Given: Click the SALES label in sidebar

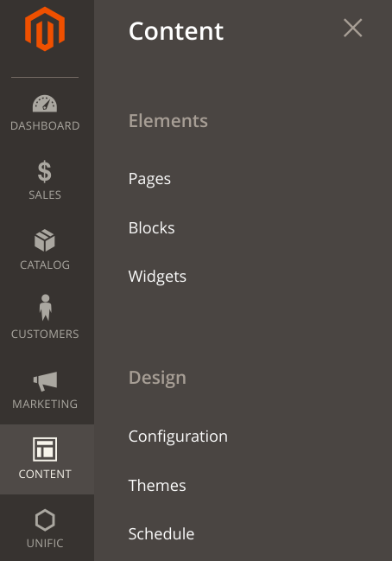Looking at the screenshot, I should pyautogui.click(x=45, y=195).
